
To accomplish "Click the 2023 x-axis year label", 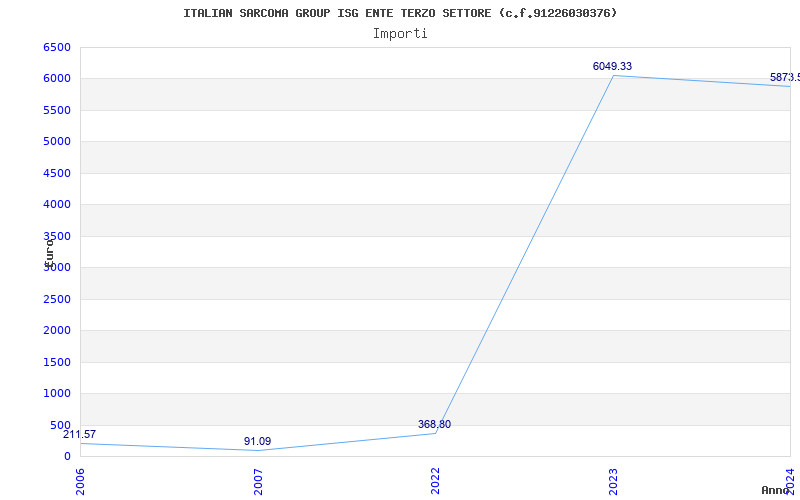I will point(613,482).
